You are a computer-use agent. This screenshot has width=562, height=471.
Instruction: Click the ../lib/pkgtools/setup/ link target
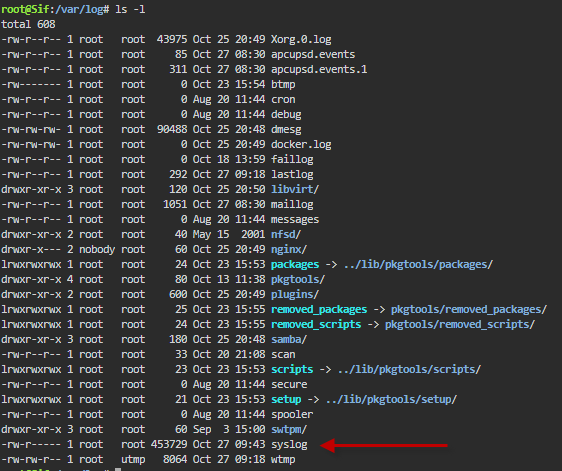(x=391, y=400)
